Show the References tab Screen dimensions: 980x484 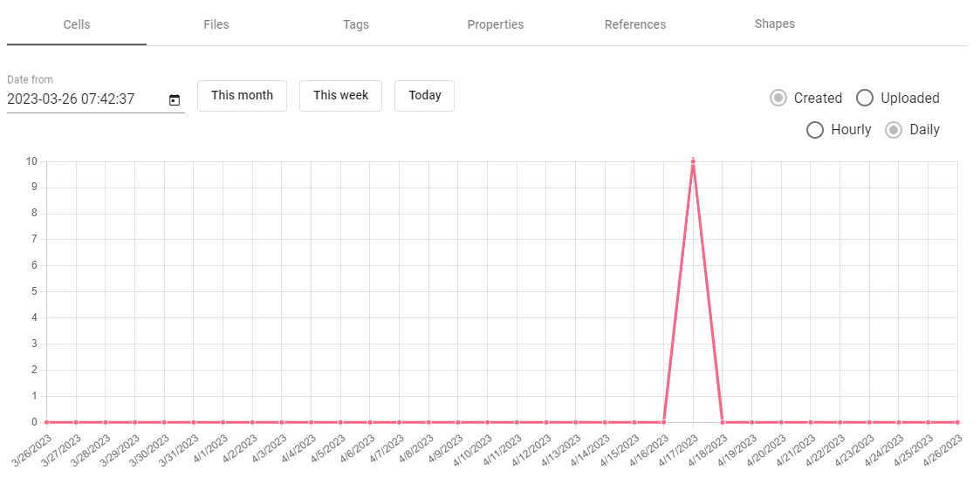pos(635,24)
